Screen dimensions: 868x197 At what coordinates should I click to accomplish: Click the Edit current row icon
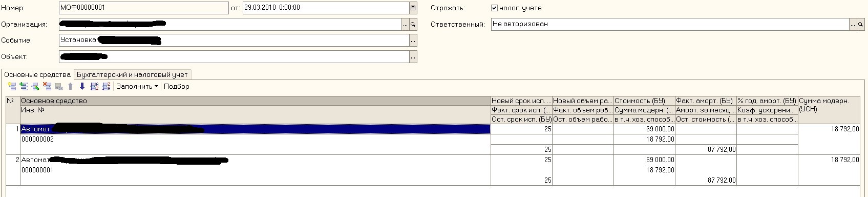coord(35,86)
